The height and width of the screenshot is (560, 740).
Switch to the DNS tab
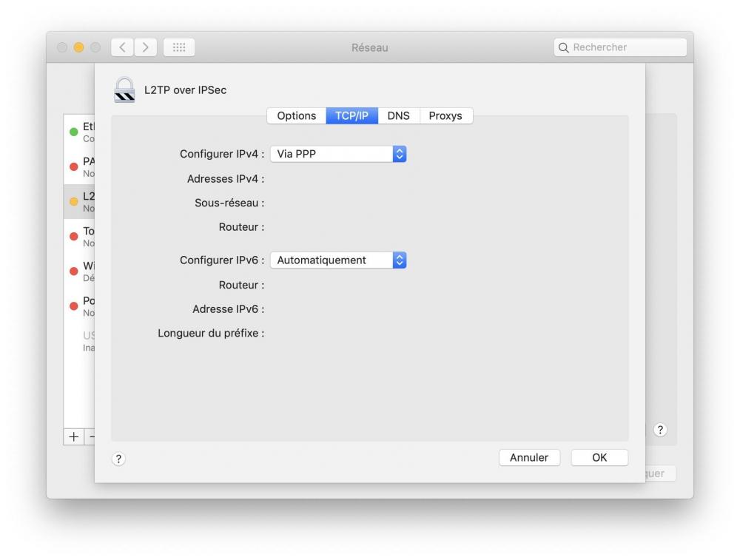(x=398, y=115)
